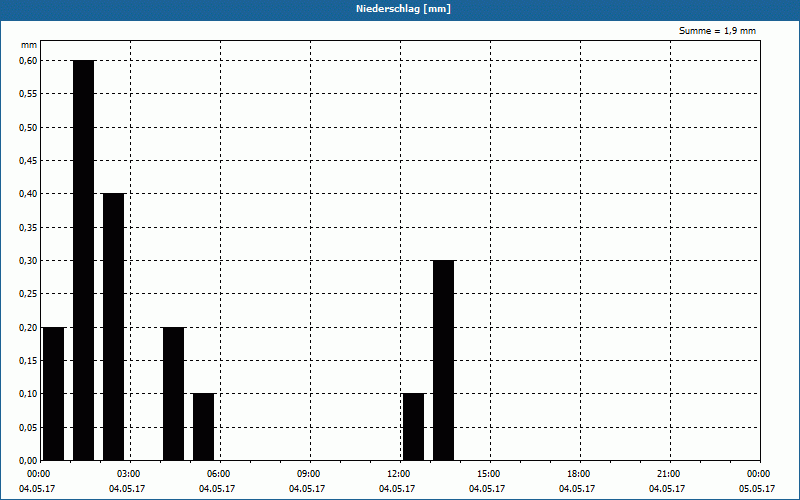This screenshot has height=500, width=800.
Task: Select the "05.05.17" date label
Action: [757, 489]
